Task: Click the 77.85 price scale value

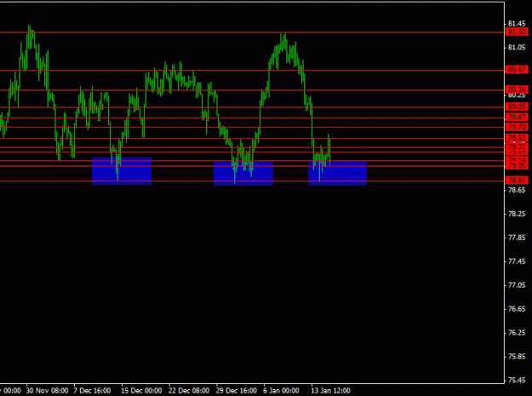Action: point(517,238)
